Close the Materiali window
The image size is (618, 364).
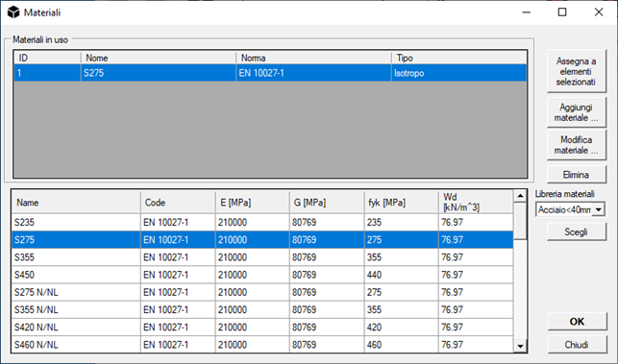(x=599, y=12)
